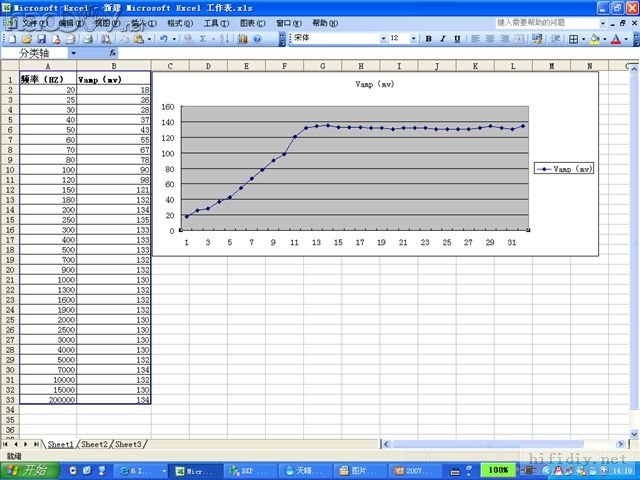
Task: Click the Open file folder icon
Action: coord(27,38)
